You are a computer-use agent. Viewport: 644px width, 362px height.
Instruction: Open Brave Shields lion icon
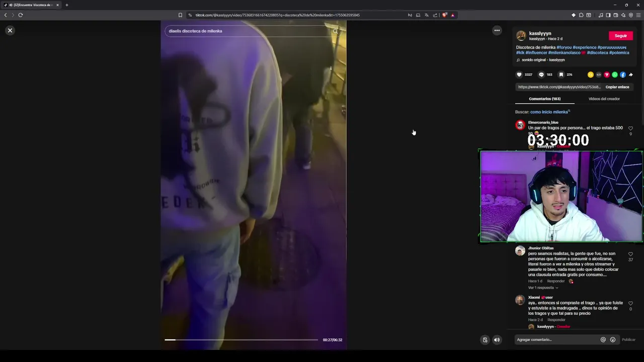click(x=444, y=15)
